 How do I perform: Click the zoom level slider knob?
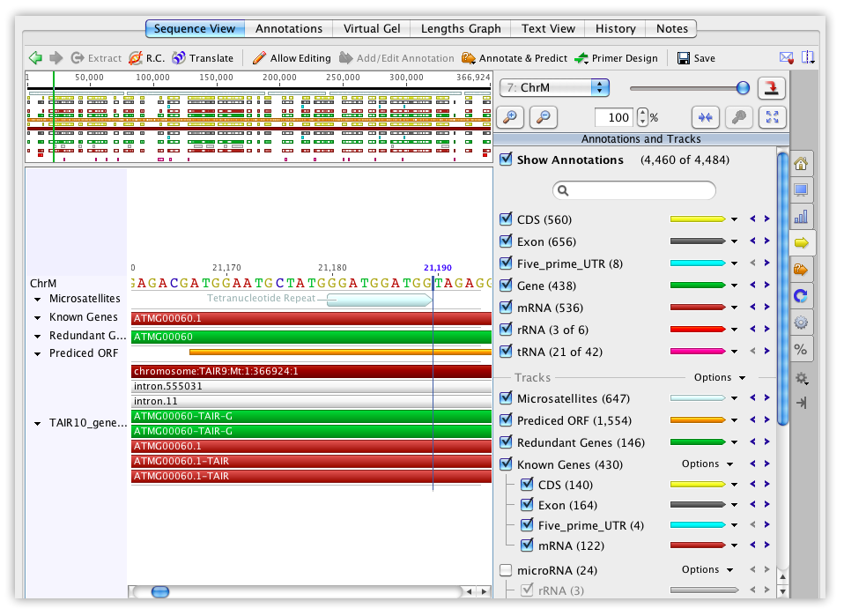[743, 88]
